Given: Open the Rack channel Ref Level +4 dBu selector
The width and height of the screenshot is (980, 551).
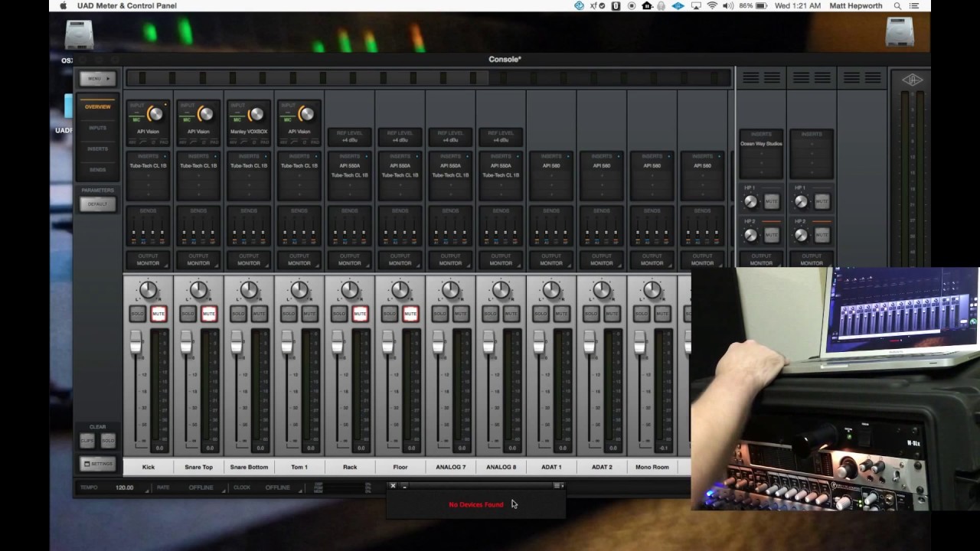Looking at the screenshot, I should 350,136.
